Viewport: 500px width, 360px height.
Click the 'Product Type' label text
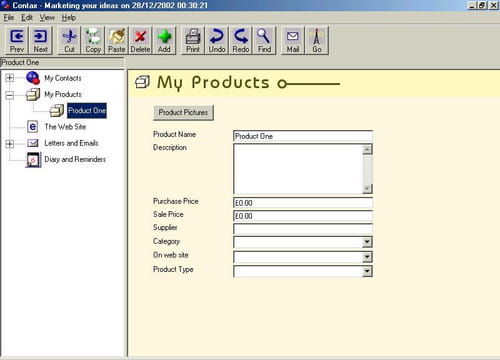pyautogui.click(x=173, y=269)
